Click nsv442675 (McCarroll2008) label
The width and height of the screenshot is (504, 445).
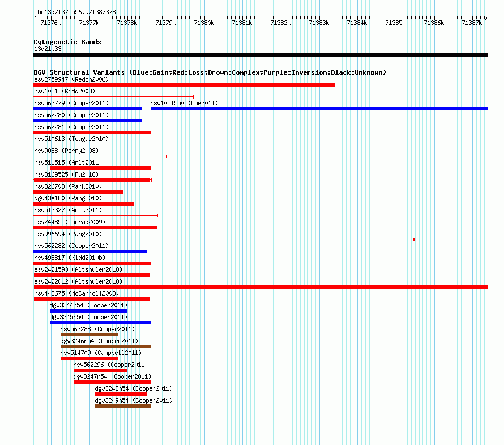click(76, 293)
